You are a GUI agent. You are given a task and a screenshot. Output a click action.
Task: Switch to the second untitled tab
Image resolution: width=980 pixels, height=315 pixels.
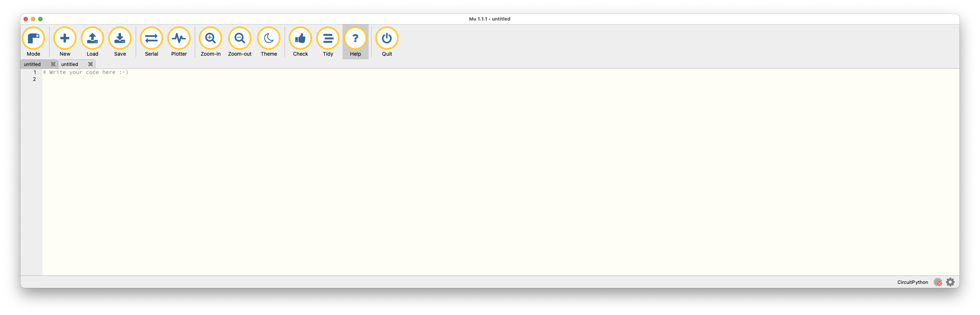click(70, 64)
